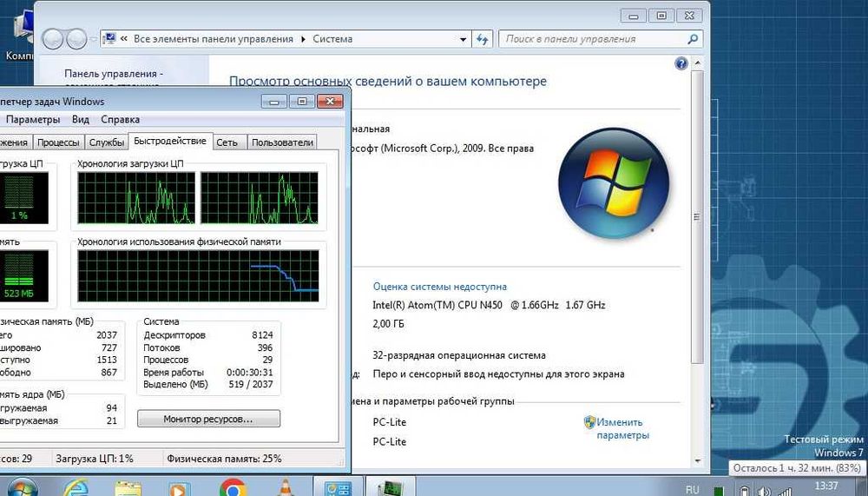Open the Справка menu in Task Manager
Screen dimensions: 868x496
(120, 119)
